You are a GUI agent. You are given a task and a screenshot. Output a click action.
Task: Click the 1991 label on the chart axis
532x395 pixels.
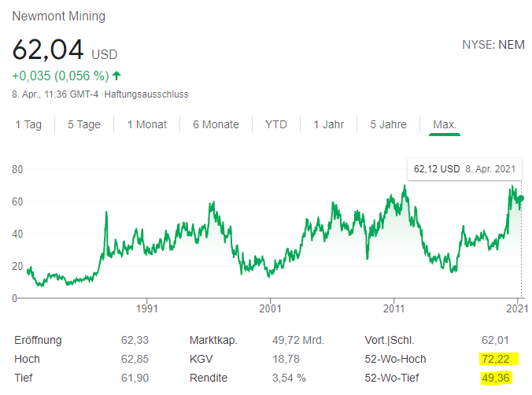tap(147, 308)
